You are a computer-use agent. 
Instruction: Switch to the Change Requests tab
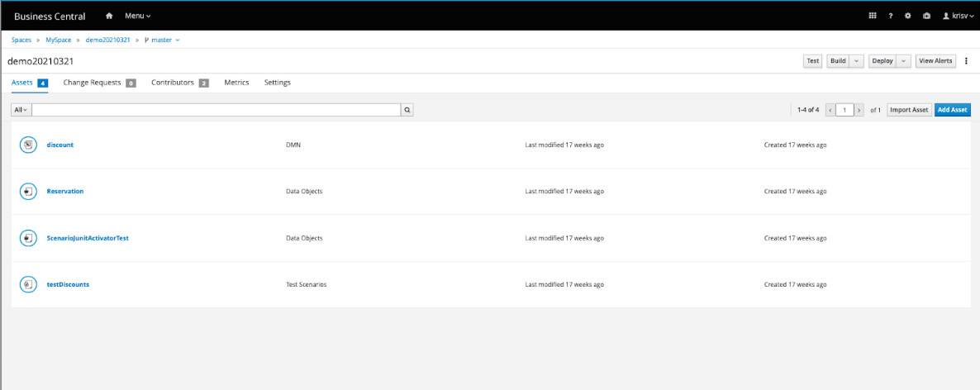coord(92,83)
